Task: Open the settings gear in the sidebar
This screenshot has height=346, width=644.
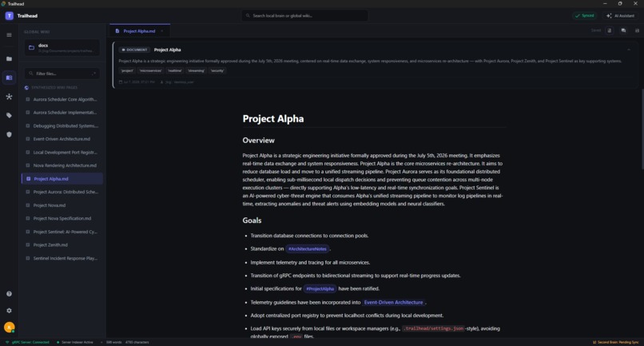Action: coord(9,311)
